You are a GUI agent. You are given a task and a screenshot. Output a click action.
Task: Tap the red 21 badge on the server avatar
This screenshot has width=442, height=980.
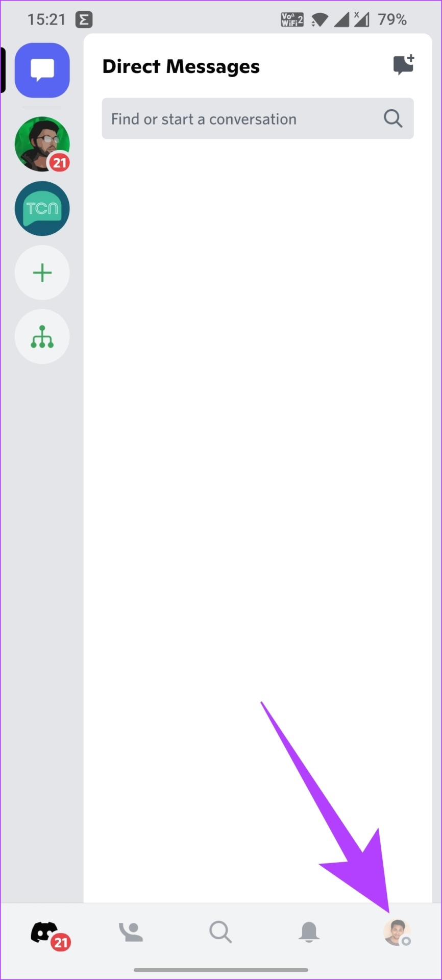pyautogui.click(x=60, y=163)
